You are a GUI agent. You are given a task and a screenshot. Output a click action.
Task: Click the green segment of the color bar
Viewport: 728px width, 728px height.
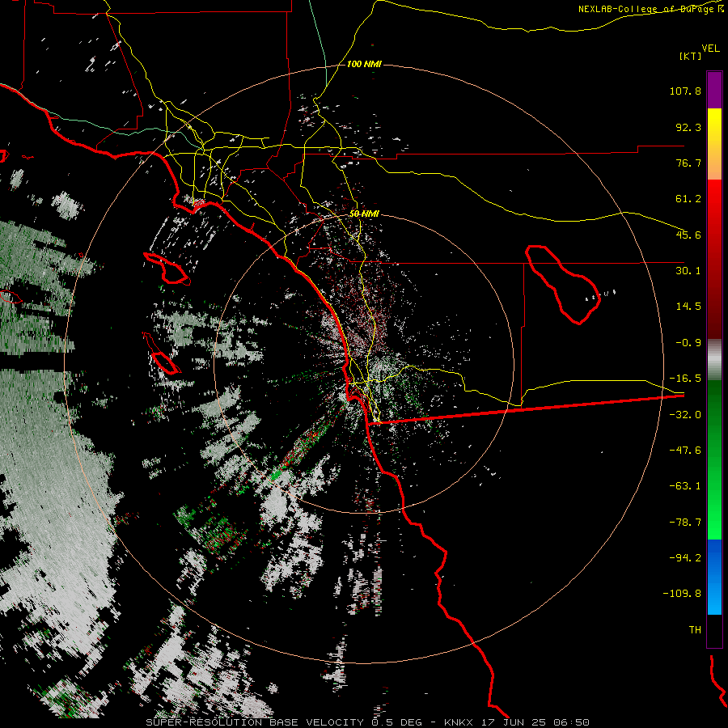714,459
